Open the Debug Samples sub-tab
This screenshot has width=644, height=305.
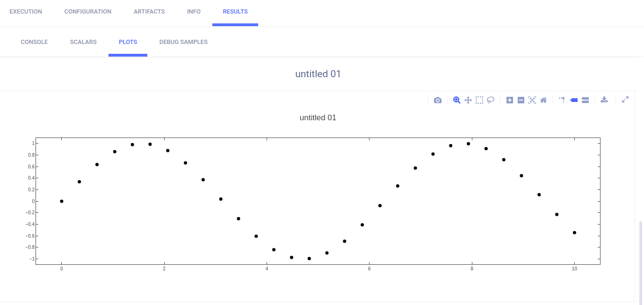tap(183, 42)
